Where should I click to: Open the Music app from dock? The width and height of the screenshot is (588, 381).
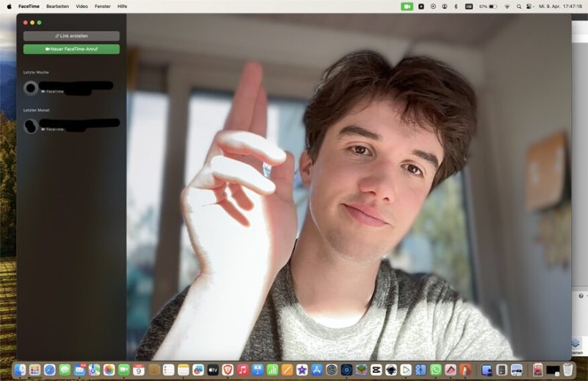[243, 369]
